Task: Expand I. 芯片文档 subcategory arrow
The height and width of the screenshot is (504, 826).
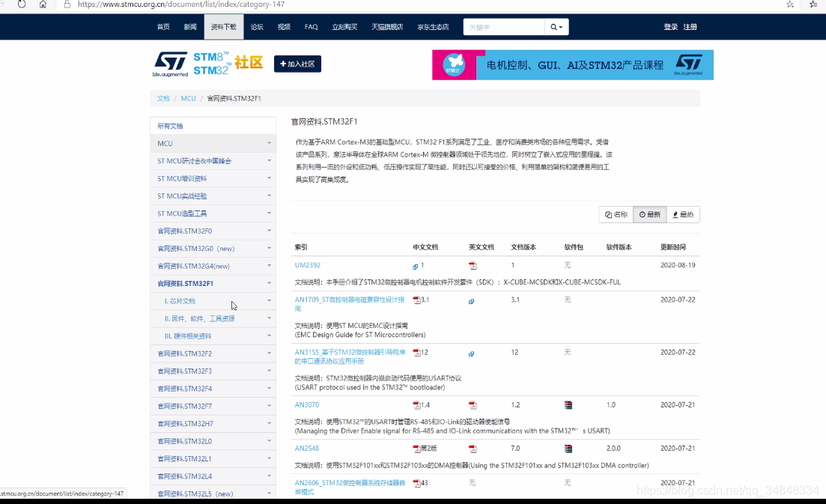Action: click(x=269, y=301)
